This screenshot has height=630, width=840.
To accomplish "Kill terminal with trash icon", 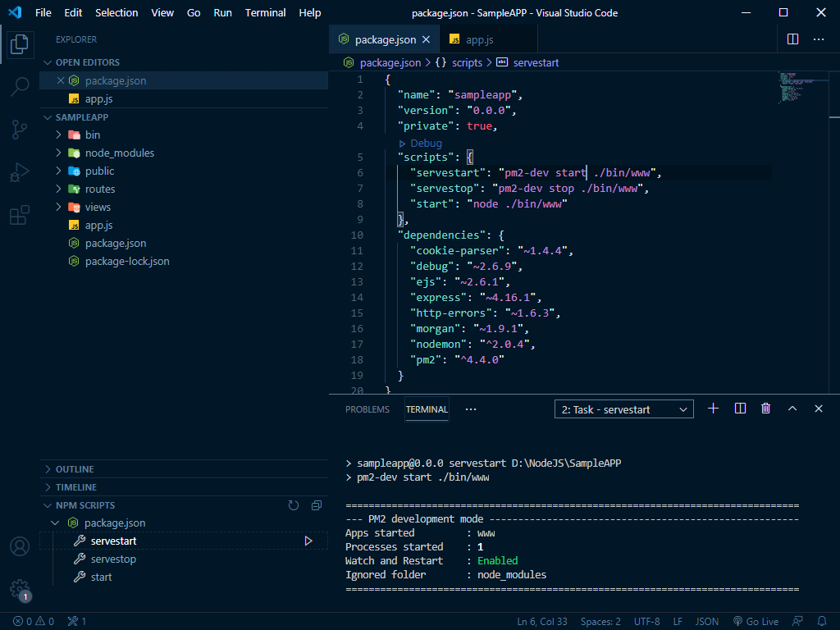I will coord(765,409).
